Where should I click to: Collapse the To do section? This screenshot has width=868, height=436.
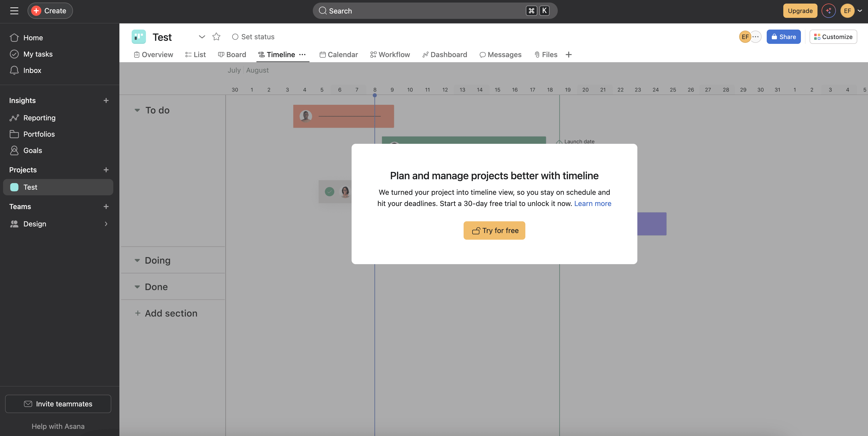137,110
